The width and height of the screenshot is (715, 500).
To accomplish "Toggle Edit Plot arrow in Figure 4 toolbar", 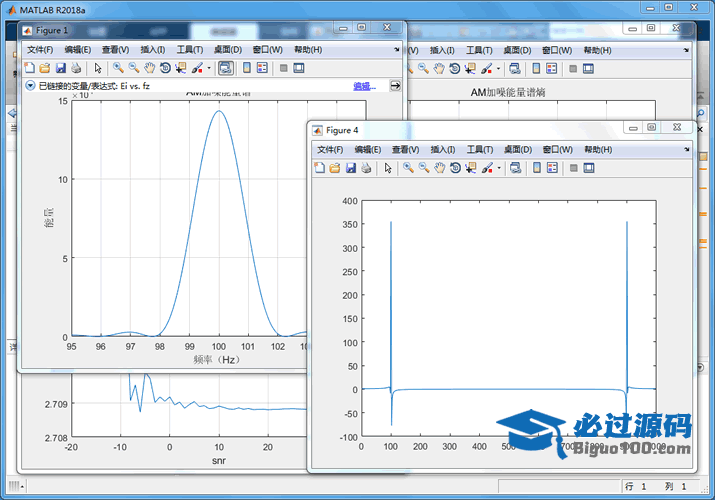I will point(388,167).
